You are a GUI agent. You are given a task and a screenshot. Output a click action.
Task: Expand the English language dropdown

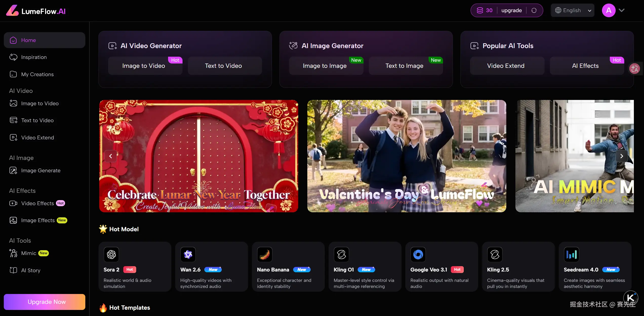[x=572, y=10]
